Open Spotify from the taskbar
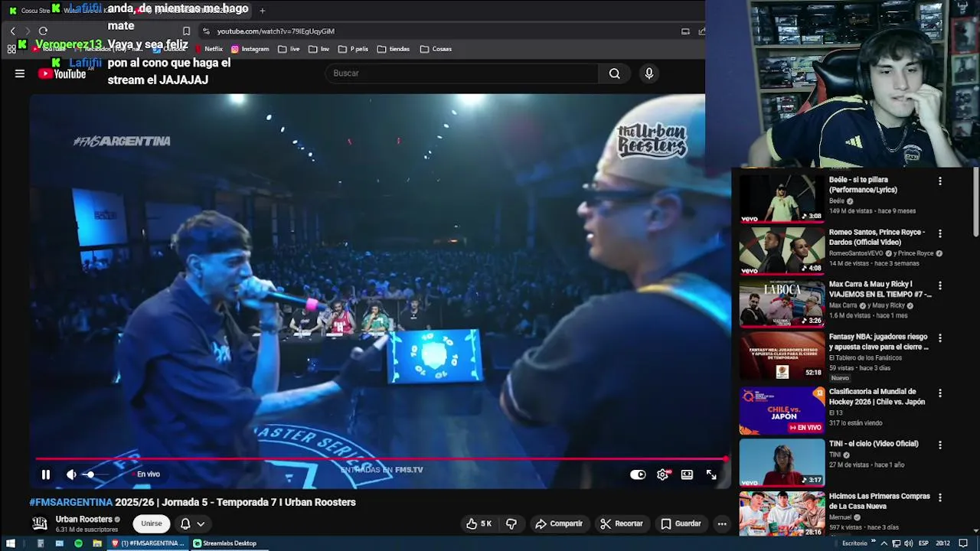The height and width of the screenshot is (551, 980). click(x=78, y=543)
